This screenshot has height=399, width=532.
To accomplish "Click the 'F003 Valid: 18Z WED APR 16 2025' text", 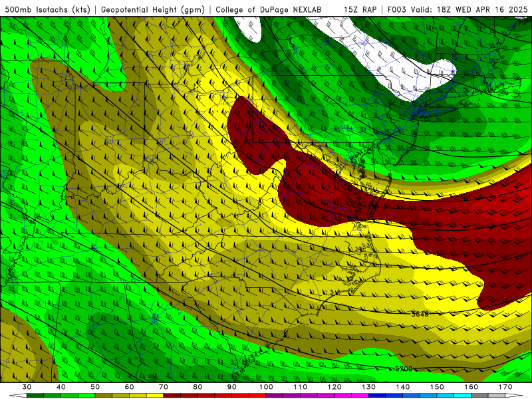I will [458, 10].
